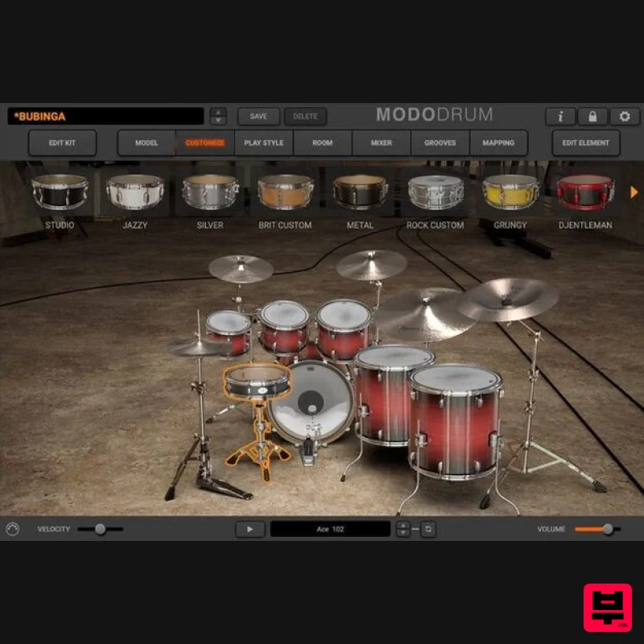Viewport: 644px width, 644px height.
Task: Open EDIT ELEMENT mode
Action: pos(586,143)
